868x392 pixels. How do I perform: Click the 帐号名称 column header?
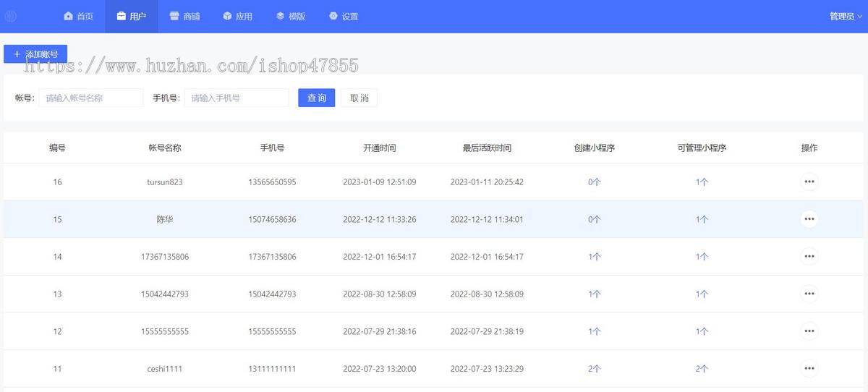coord(165,148)
